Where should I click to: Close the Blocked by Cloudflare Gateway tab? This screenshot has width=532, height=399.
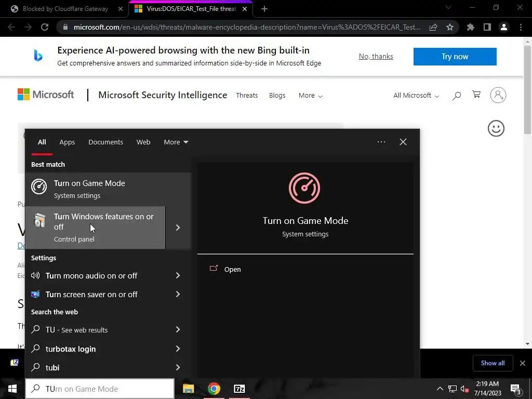click(x=121, y=9)
